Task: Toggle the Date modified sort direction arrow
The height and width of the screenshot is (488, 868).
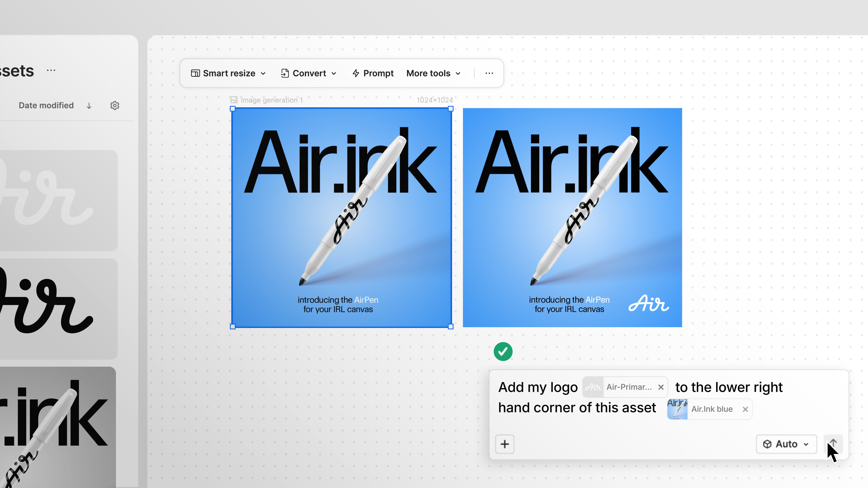Action: point(89,106)
